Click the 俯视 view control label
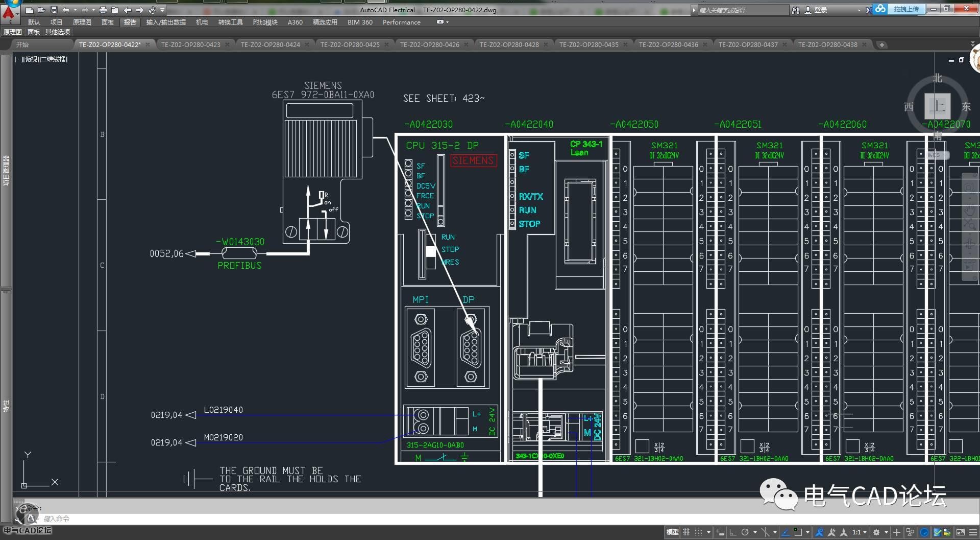Viewport: 980px width, 540px height. (x=31, y=59)
